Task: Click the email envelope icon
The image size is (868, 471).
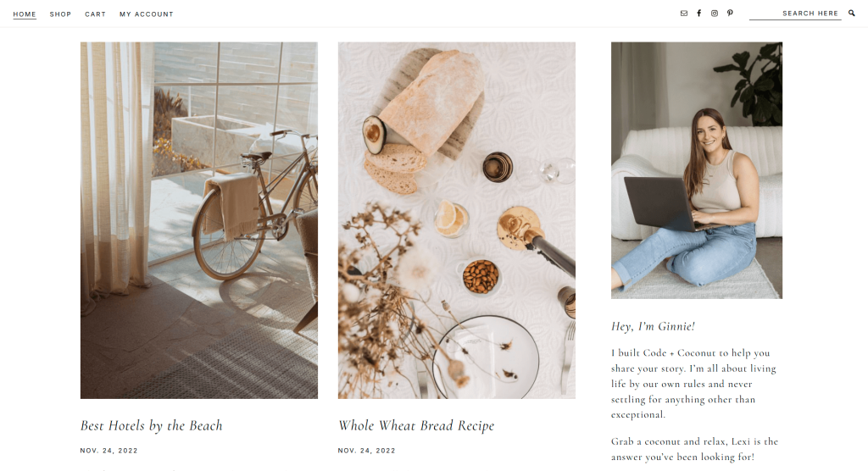Action: point(684,14)
